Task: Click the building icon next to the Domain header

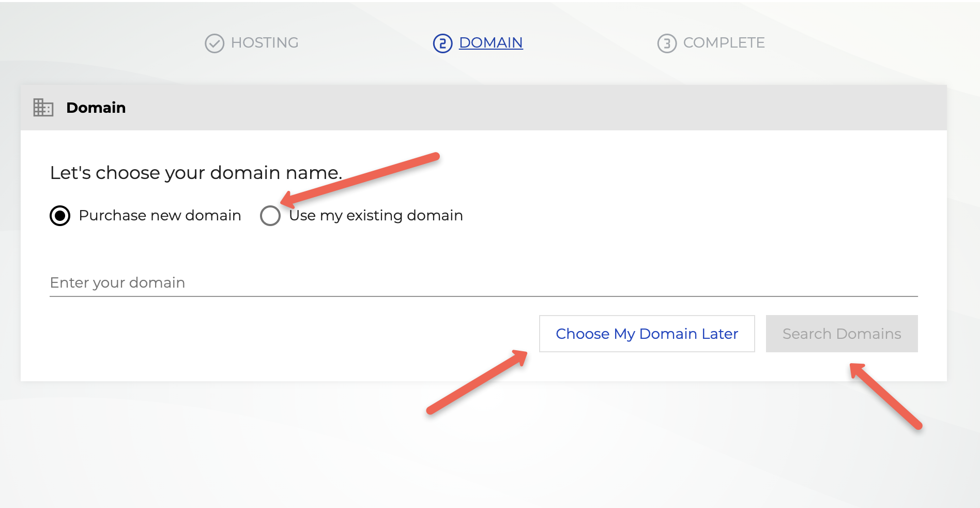Action: (x=43, y=108)
